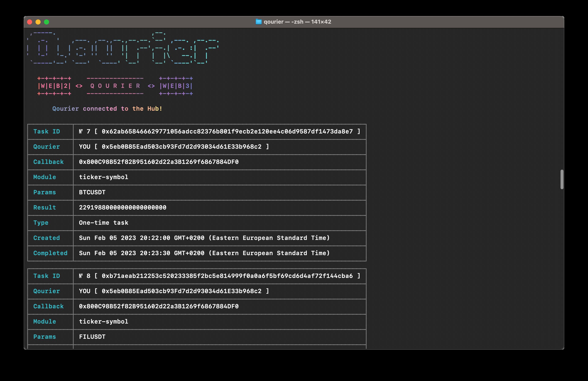Click the 'Params' label in task 8 table
This screenshot has height=381, width=588.
pos(45,337)
